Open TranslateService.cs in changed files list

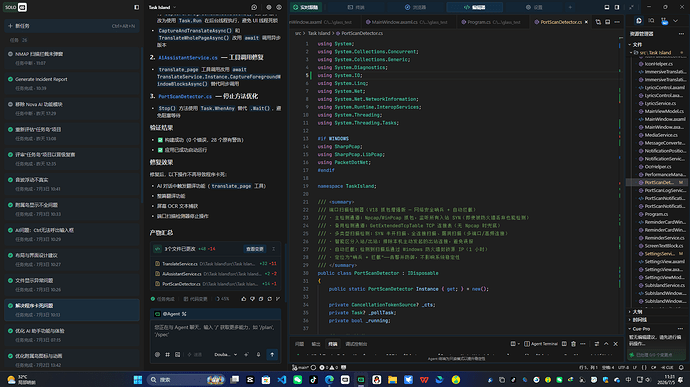coord(216,264)
